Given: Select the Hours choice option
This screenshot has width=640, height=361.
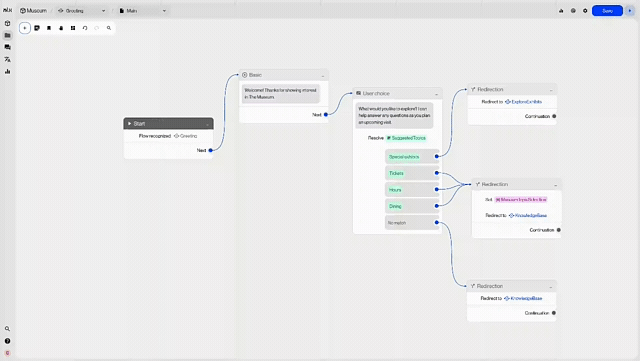Looking at the screenshot, I should [412, 189].
